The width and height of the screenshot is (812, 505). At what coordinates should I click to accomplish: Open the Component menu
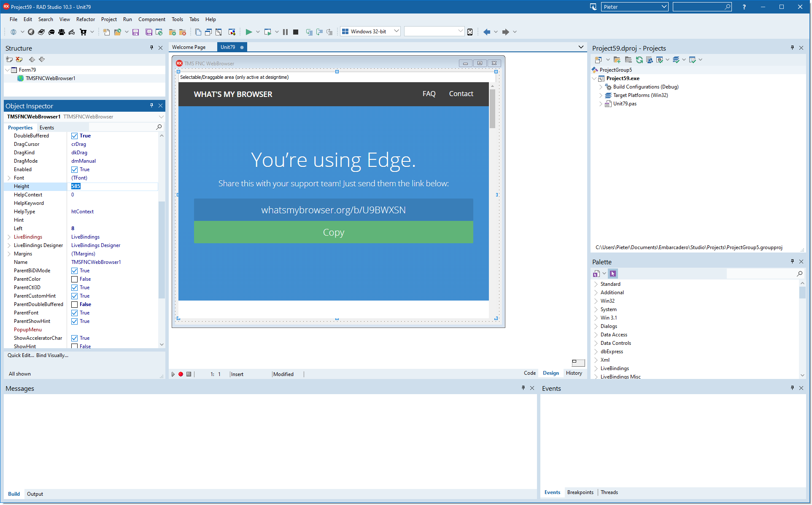tap(152, 19)
